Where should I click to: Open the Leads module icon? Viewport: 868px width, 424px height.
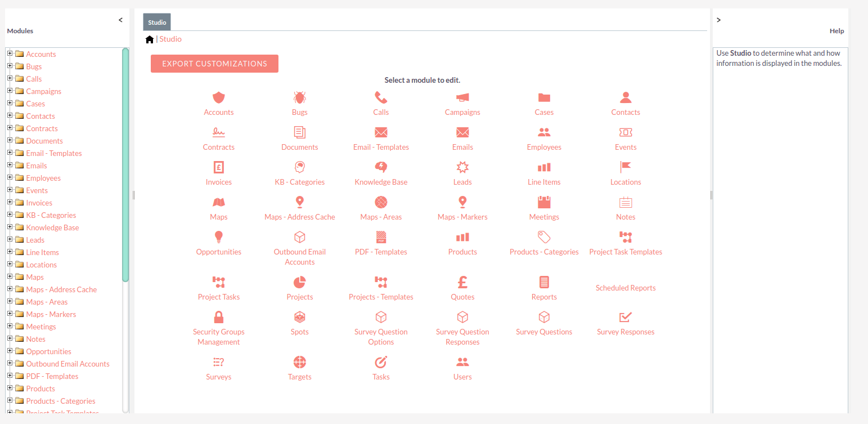pyautogui.click(x=462, y=167)
